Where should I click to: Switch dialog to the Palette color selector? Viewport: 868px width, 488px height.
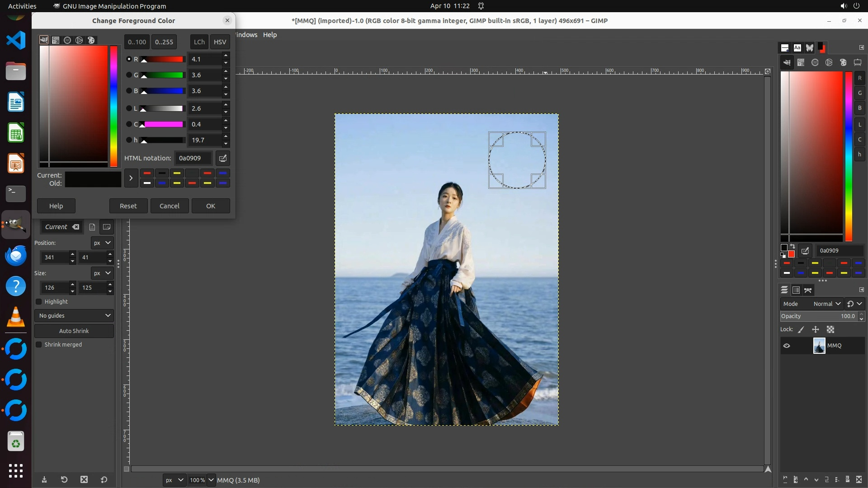(x=91, y=40)
